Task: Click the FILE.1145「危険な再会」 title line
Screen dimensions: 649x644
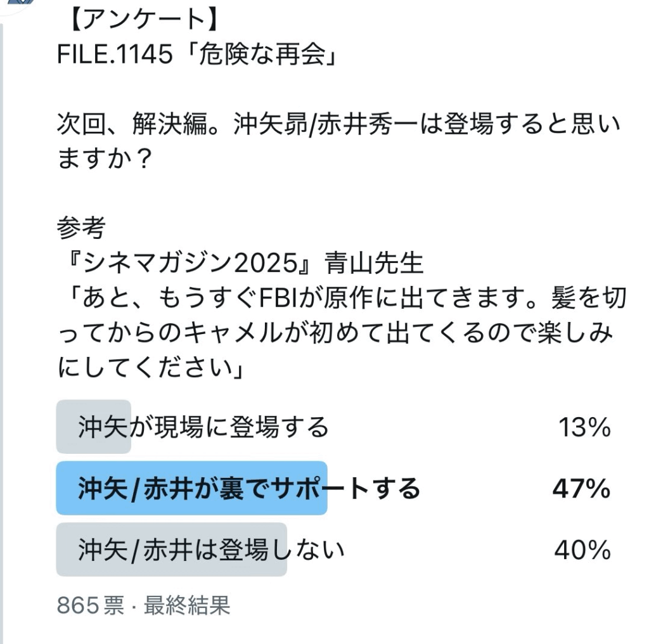Action: [x=197, y=55]
